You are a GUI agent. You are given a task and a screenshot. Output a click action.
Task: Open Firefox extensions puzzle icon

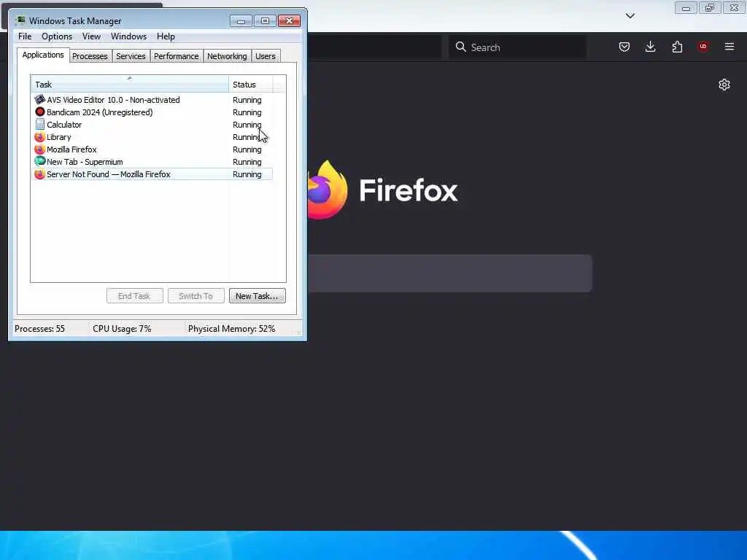pos(677,47)
